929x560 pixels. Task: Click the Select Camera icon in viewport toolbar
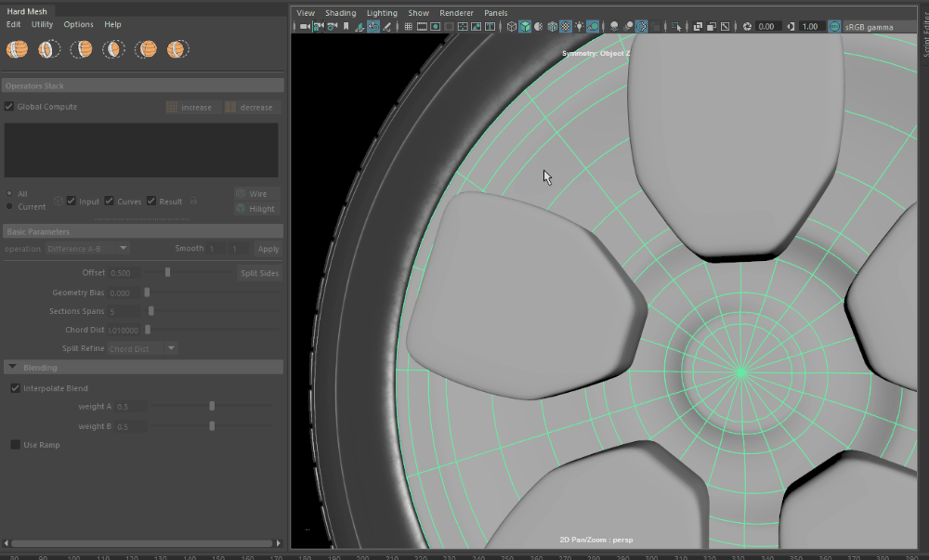305,27
